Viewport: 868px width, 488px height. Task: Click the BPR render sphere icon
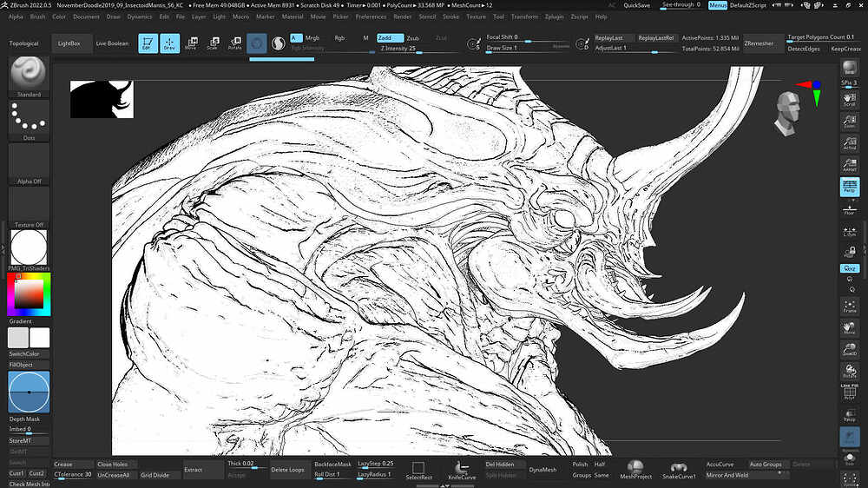click(x=850, y=68)
